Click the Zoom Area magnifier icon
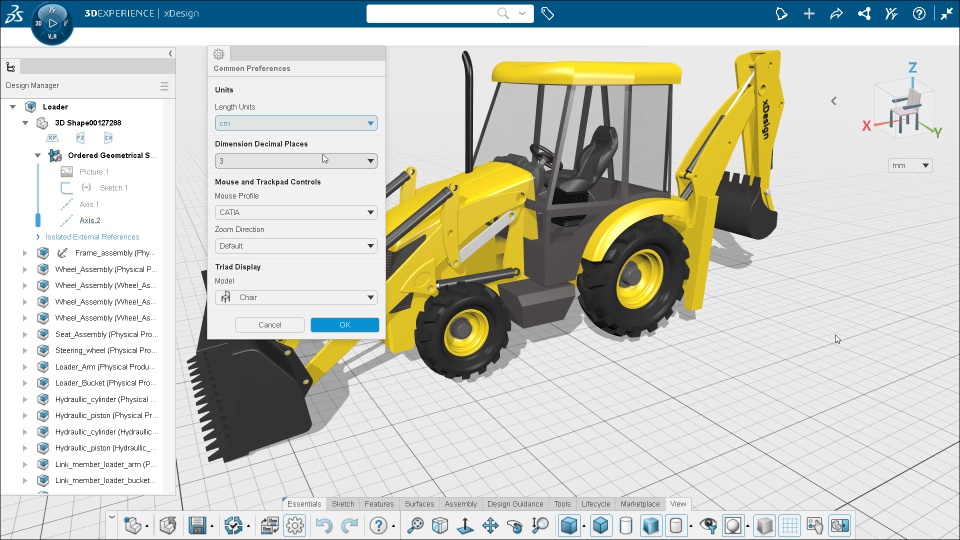The image size is (960, 540). click(540, 525)
